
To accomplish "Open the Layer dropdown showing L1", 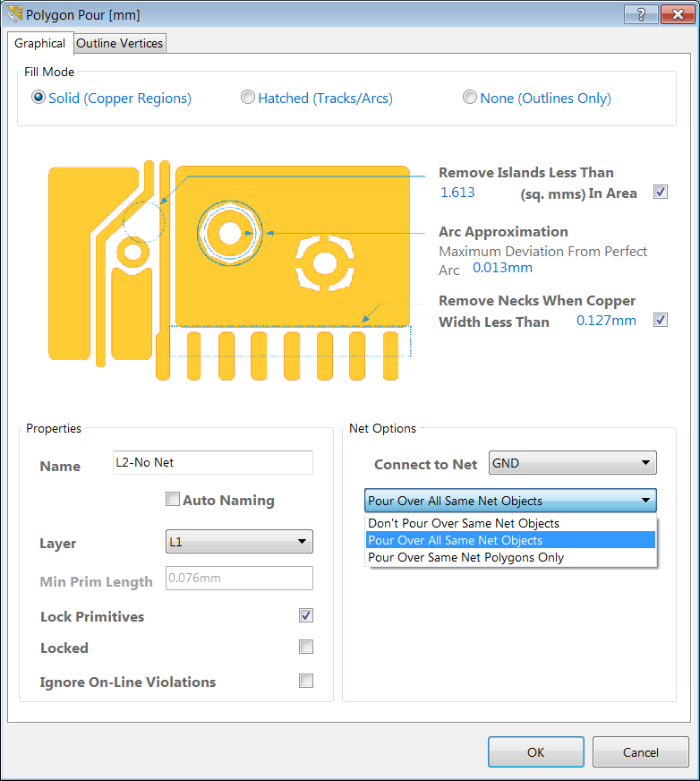I will (239, 542).
